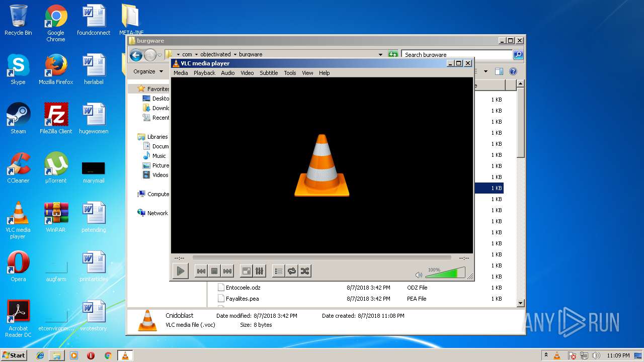Toggle the VLC playlist view
This screenshot has width=644, height=362.
(278, 271)
